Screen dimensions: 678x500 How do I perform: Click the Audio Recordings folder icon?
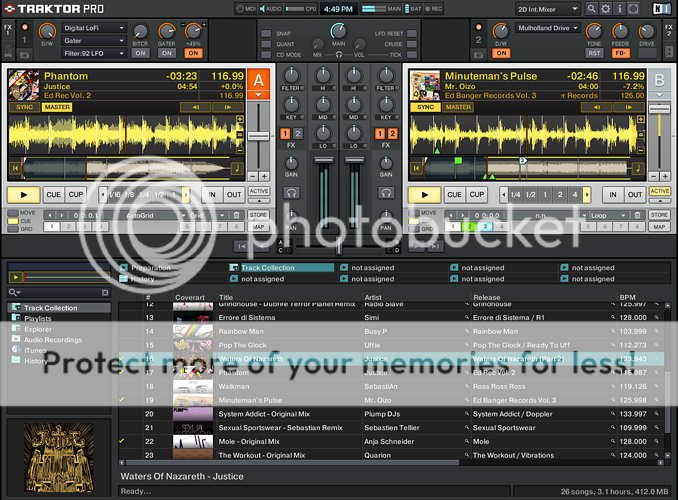16,340
